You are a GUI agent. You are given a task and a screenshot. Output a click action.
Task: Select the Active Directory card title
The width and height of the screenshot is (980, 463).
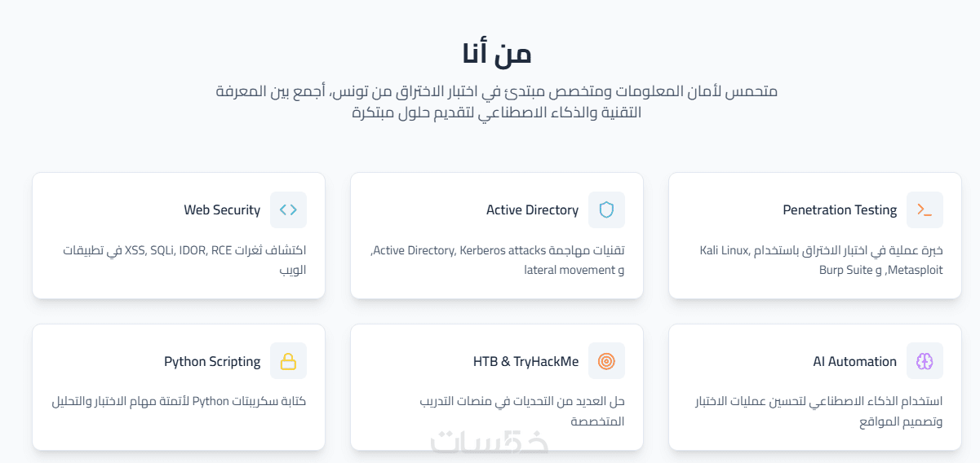click(532, 210)
